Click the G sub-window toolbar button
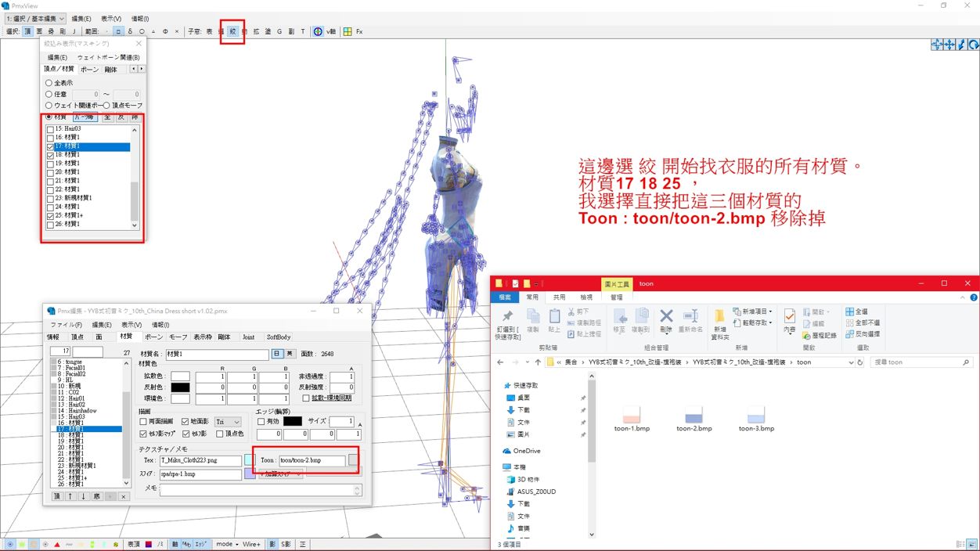Screen dimensions: 980x551 (279, 32)
